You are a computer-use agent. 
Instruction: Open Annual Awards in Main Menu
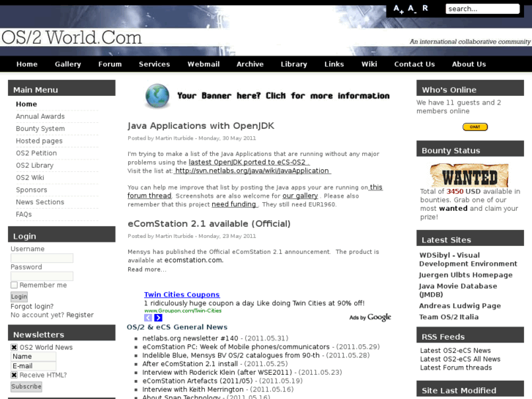pyautogui.click(x=40, y=116)
